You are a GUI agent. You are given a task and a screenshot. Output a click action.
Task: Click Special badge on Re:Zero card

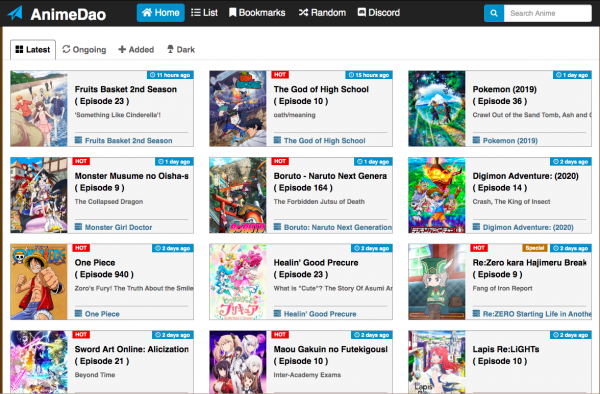tap(535, 248)
